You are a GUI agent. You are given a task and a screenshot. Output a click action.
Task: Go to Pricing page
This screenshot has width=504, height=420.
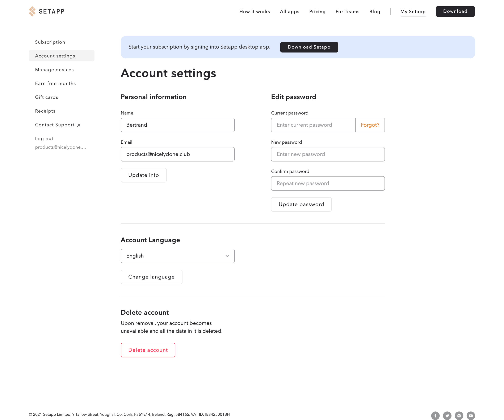pyautogui.click(x=317, y=12)
